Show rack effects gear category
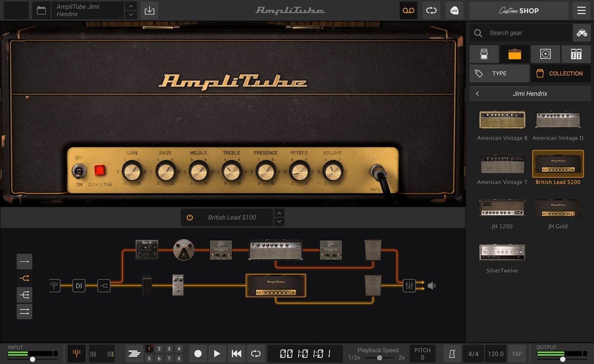 point(576,54)
